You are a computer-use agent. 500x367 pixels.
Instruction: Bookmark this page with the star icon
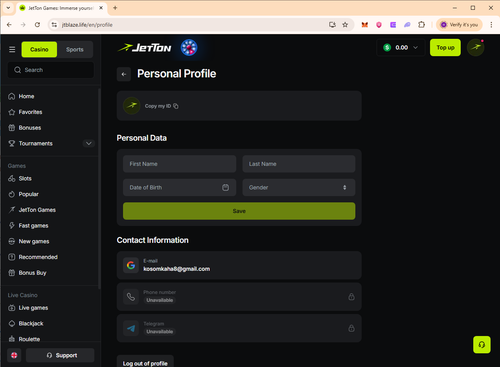[345, 25]
